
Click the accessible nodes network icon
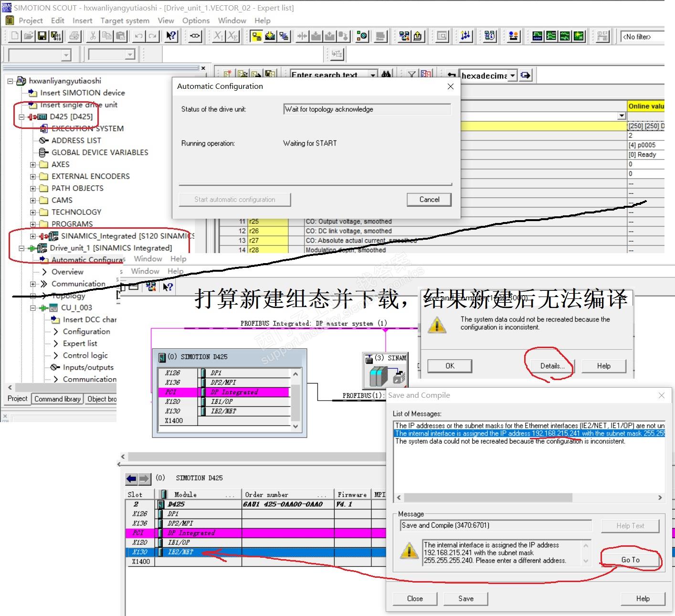coord(404,36)
